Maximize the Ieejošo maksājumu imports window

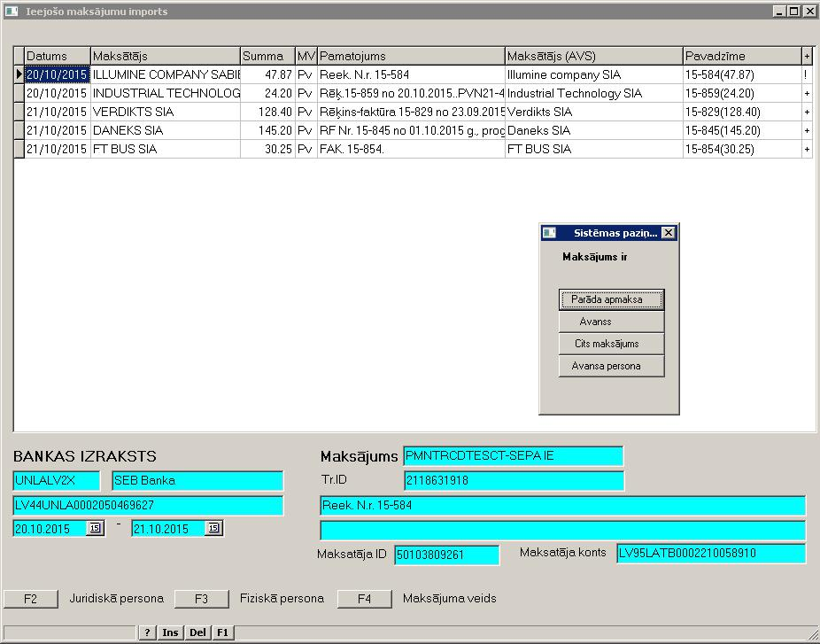[793, 11]
